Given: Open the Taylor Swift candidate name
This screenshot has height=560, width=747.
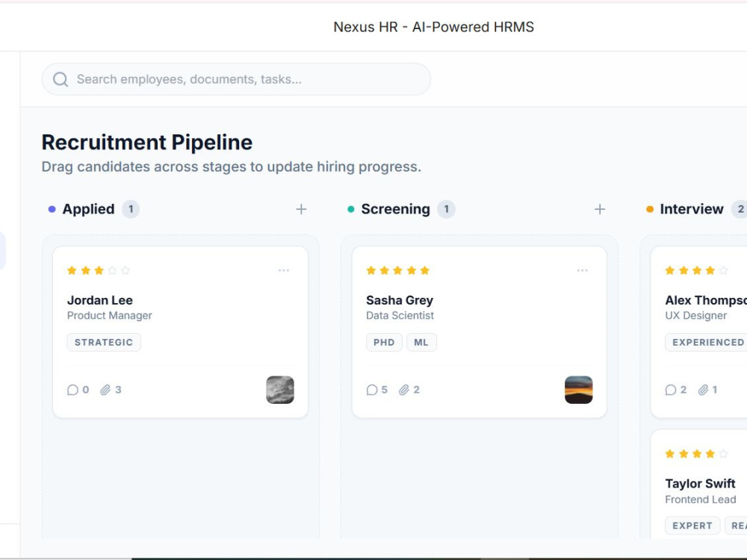Looking at the screenshot, I should tap(701, 484).
